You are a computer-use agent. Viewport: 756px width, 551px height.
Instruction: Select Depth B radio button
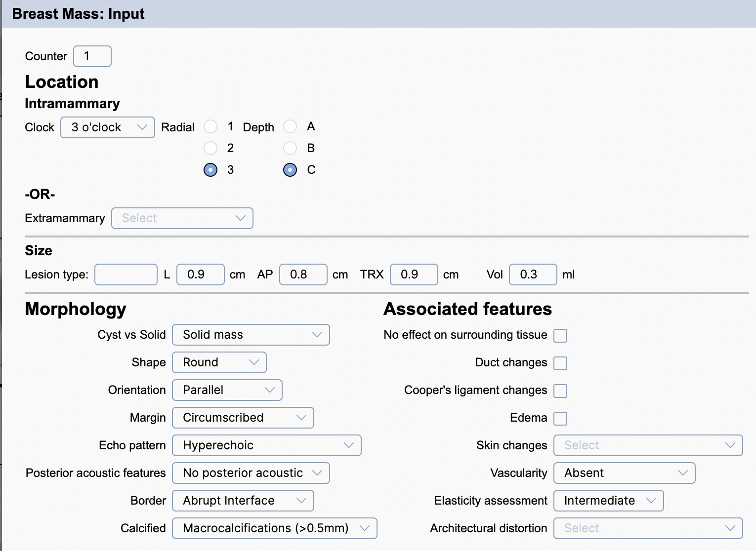tap(290, 148)
